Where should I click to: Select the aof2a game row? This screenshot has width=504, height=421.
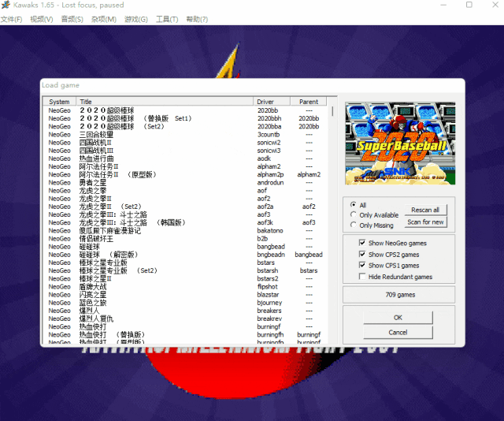coord(185,207)
